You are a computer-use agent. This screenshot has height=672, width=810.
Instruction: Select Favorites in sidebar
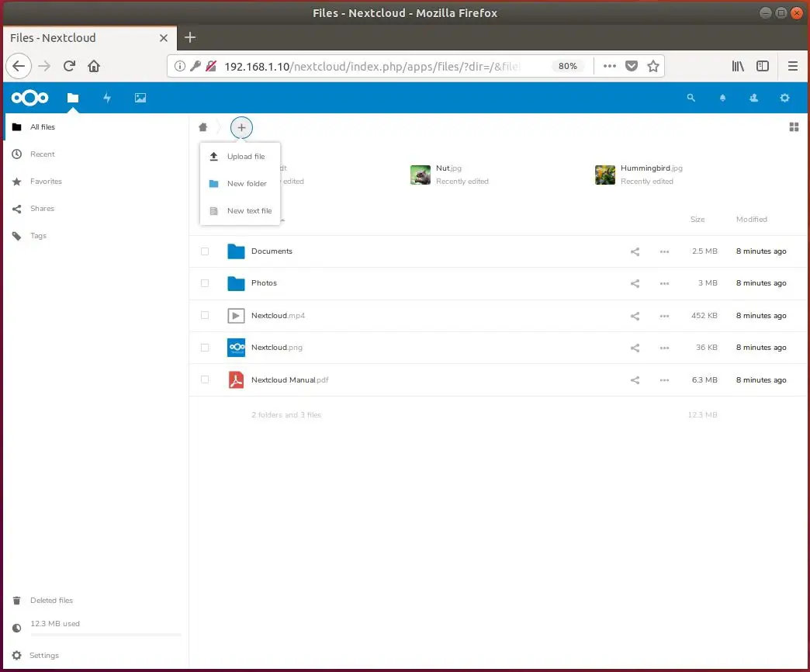[x=96, y=182]
